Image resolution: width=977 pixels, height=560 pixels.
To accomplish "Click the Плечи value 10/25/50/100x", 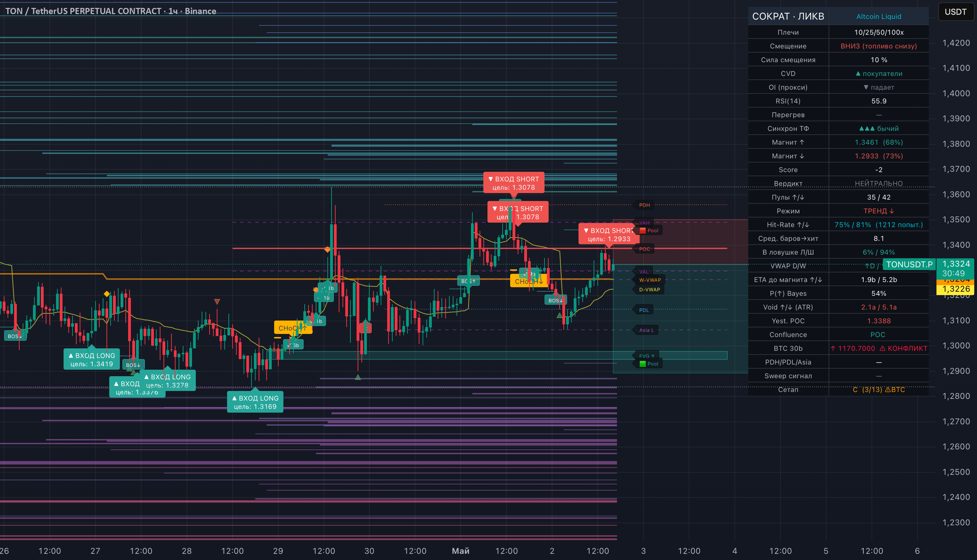I will click(878, 32).
